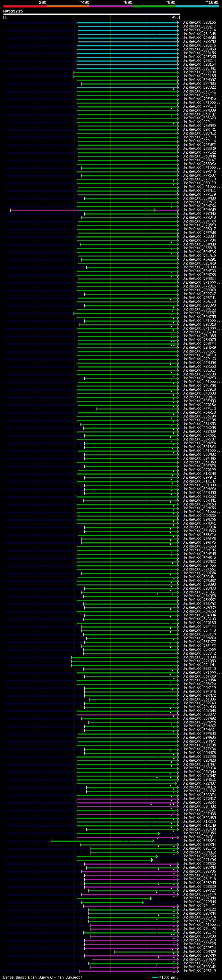This screenshot has width=222, height=980.
Task: Click the UniRef100_B9NAD7 hit name
Action: point(199,80)
